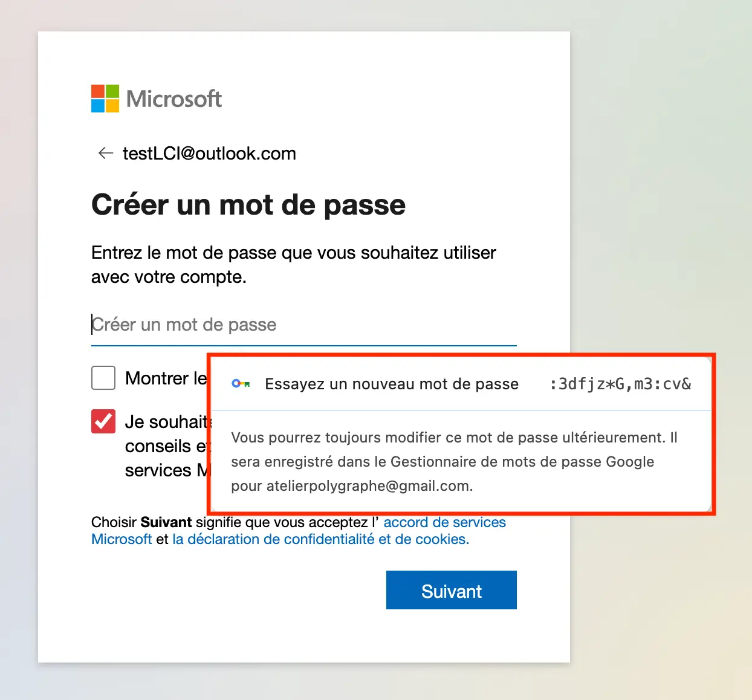The image size is (752, 700).
Task: Focus the Créer un mot de passe field
Action: (x=303, y=325)
